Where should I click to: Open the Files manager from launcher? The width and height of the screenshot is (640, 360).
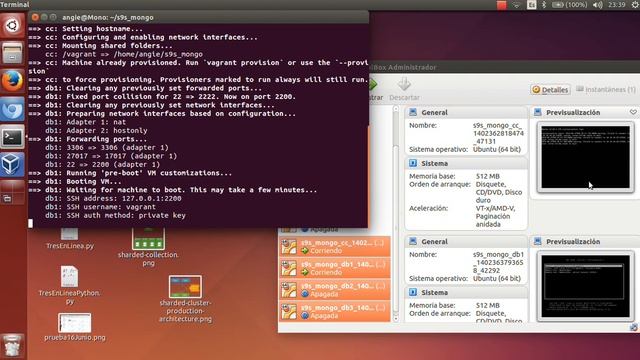12,53
